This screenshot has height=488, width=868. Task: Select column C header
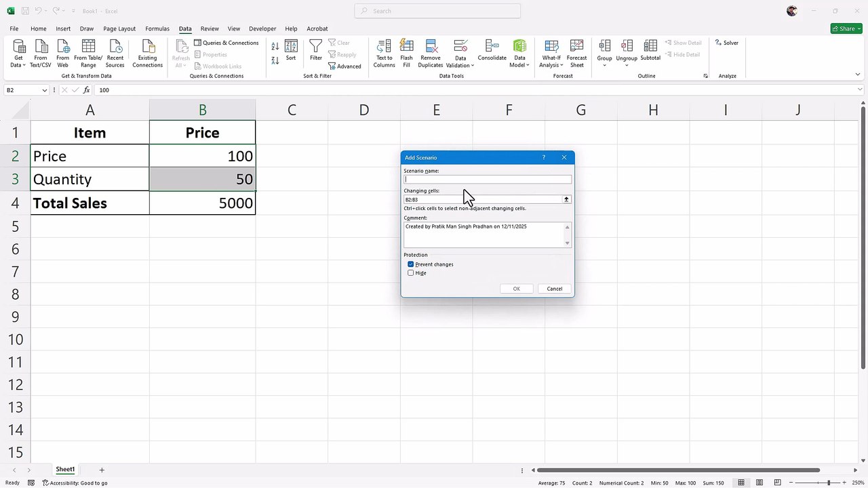pos(292,110)
